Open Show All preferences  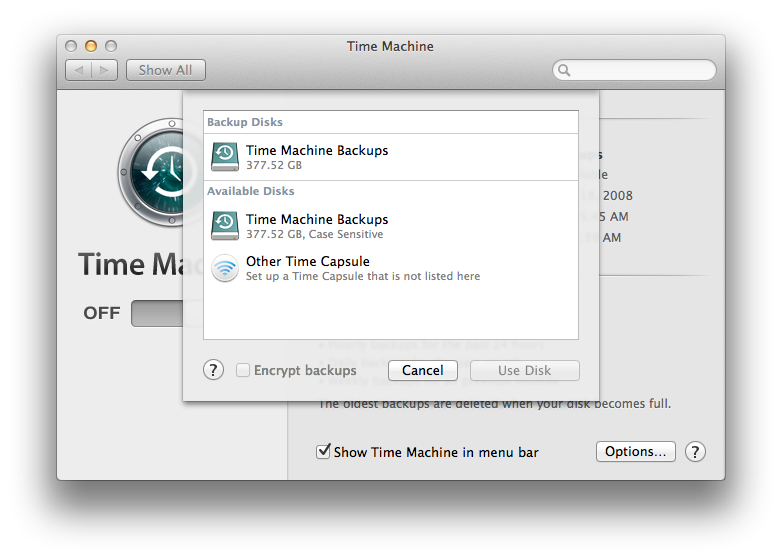coord(166,70)
